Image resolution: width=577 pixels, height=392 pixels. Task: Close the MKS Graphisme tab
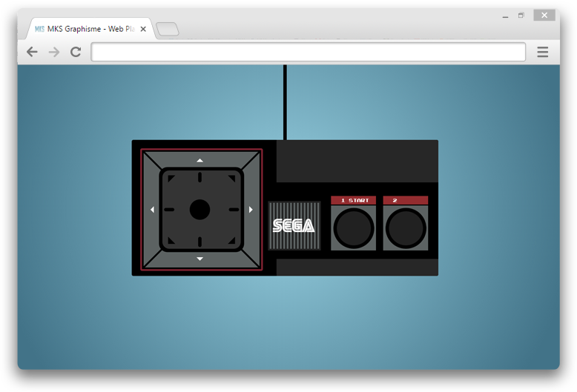pos(143,29)
